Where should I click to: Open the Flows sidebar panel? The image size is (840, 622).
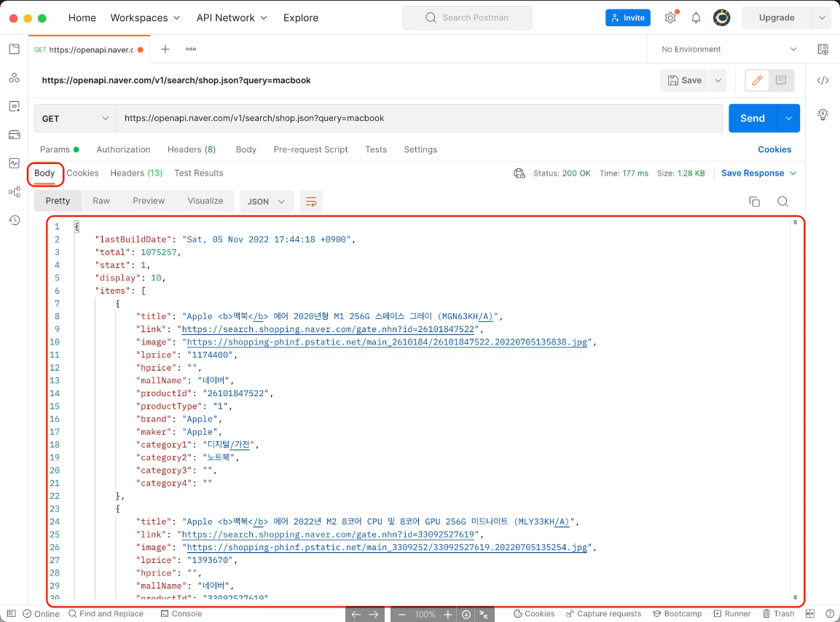click(15, 192)
